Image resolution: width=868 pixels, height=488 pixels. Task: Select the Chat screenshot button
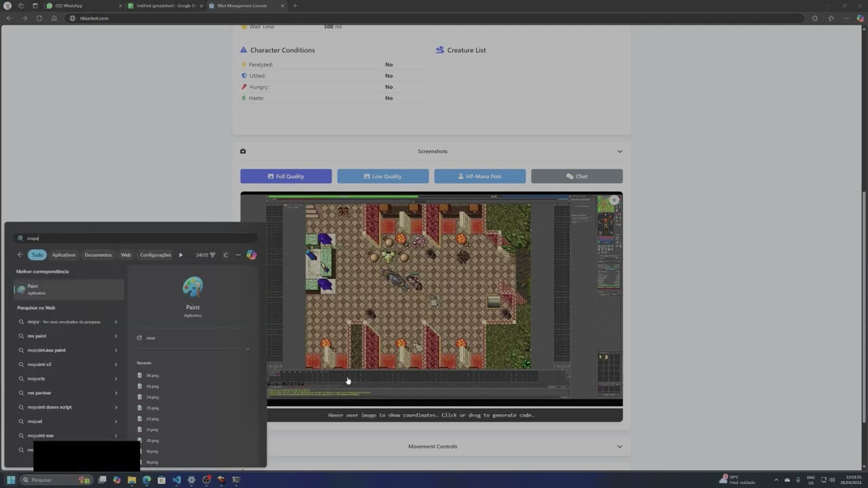tap(576, 176)
